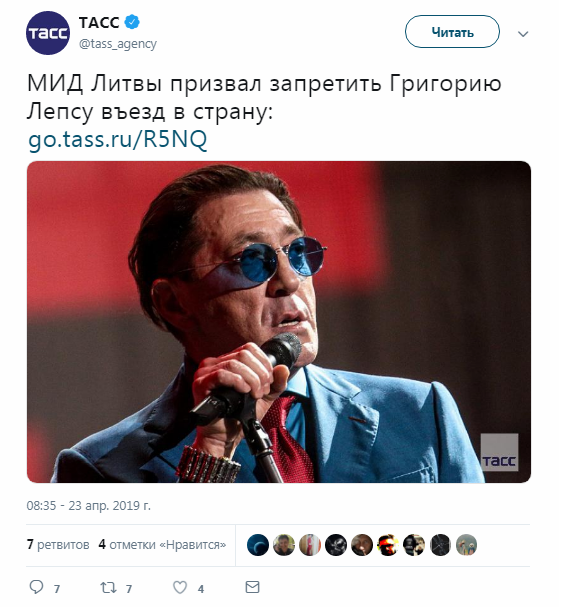This screenshot has height=607, width=563.
Task: Open the go.tass.ru/R5NQ link
Action: [x=118, y=139]
